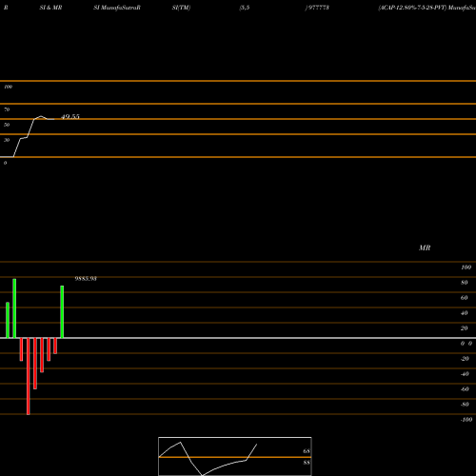
Task: Click the green bar beside 9885.98
Action: coord(62,311)
